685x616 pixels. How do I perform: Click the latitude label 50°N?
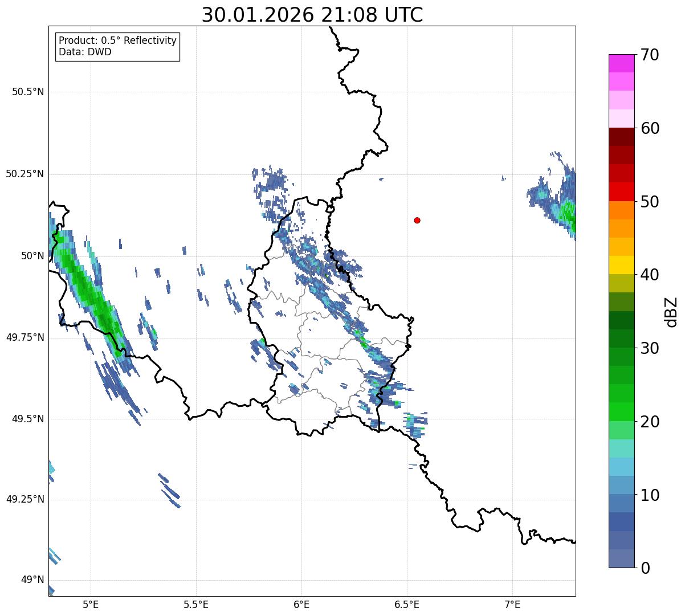(x=32, y=256)
